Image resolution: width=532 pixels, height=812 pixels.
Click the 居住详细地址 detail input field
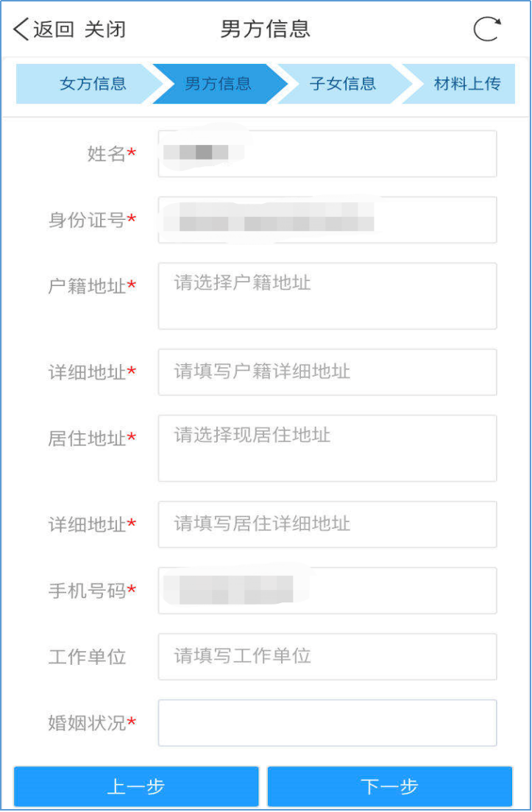click(327, 524)
